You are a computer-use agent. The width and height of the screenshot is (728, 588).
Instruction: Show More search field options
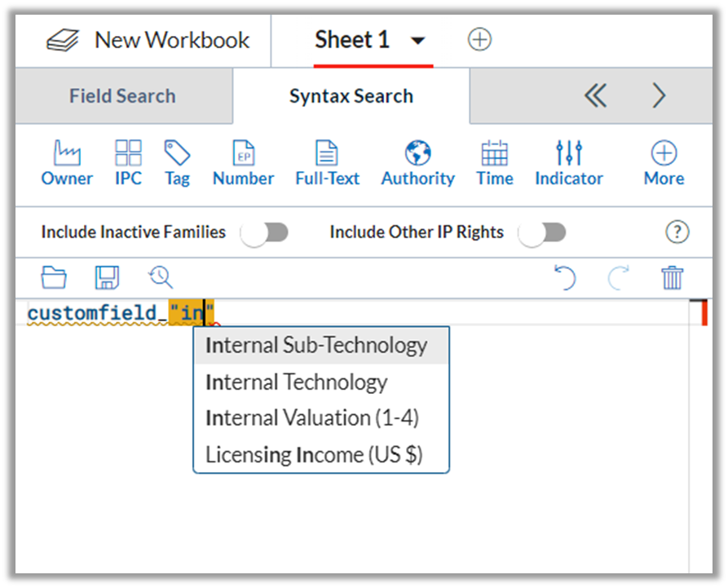pyautogui.click(x=664, y=153)
